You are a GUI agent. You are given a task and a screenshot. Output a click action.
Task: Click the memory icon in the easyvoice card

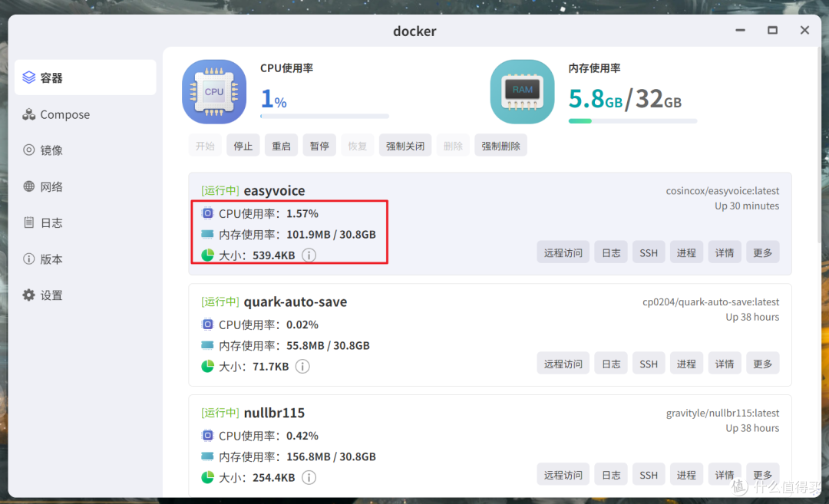coord(207,234)
